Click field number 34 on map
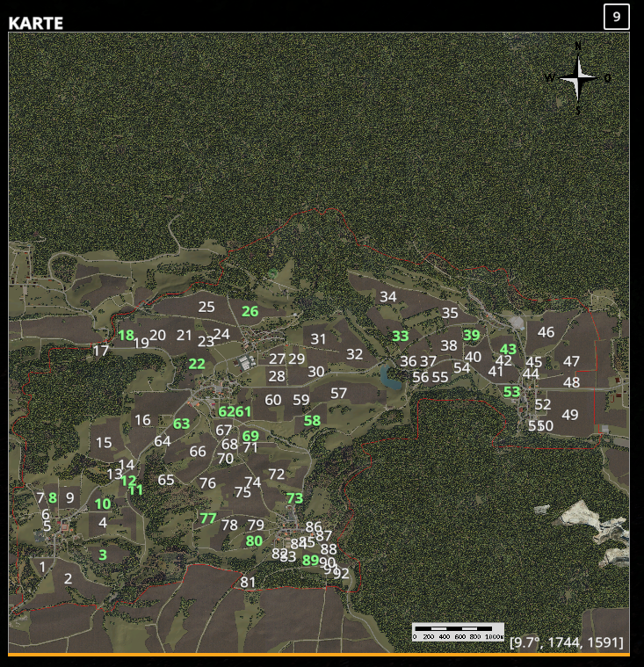The height and width of the screenshot is (667, 644). pos(388,296)
